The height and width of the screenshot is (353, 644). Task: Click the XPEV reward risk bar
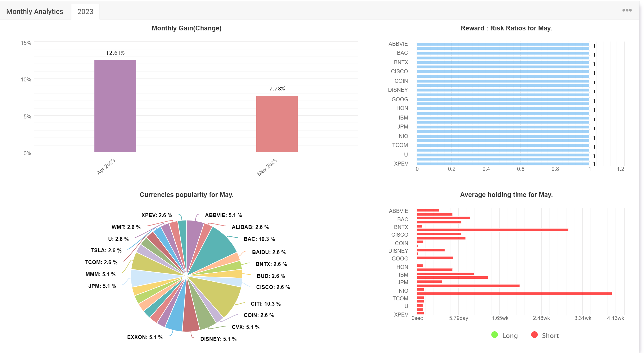(503, 164)
